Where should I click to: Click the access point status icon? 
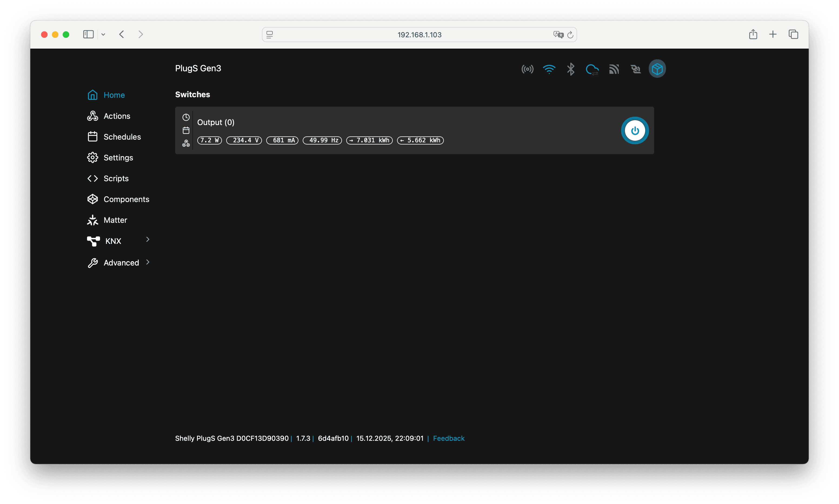pyautogui.click(x=527, y=69)
